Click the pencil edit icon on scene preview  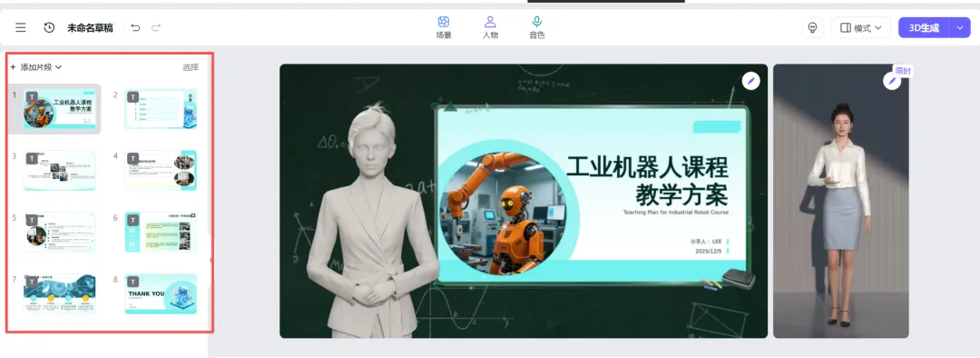750,81
